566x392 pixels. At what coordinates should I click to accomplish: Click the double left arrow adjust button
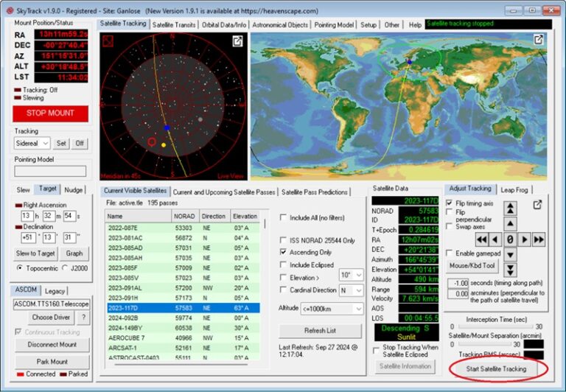point(481,239)
